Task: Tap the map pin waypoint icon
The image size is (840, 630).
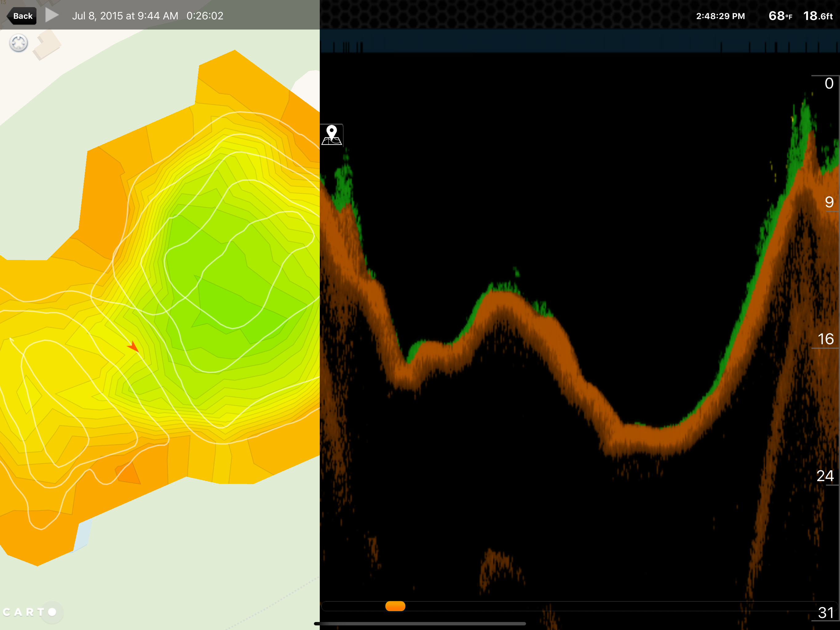Action: [331, 135]
